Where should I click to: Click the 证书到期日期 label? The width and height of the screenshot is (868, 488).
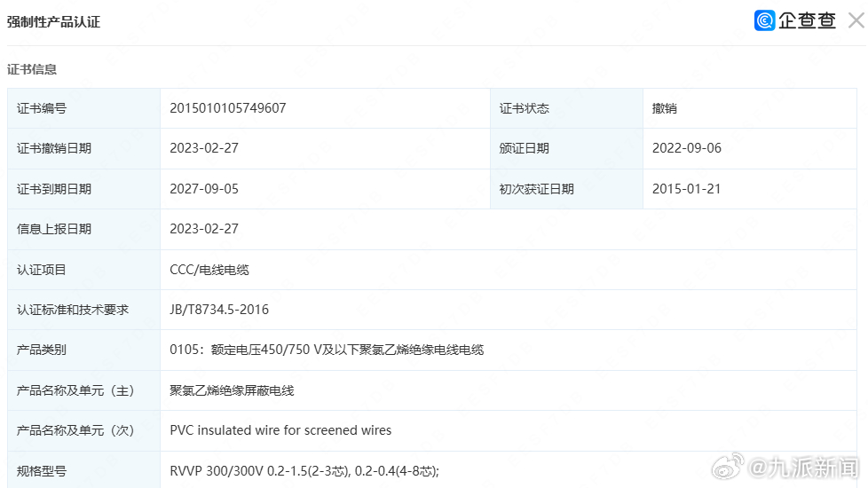tap(54, 189)
